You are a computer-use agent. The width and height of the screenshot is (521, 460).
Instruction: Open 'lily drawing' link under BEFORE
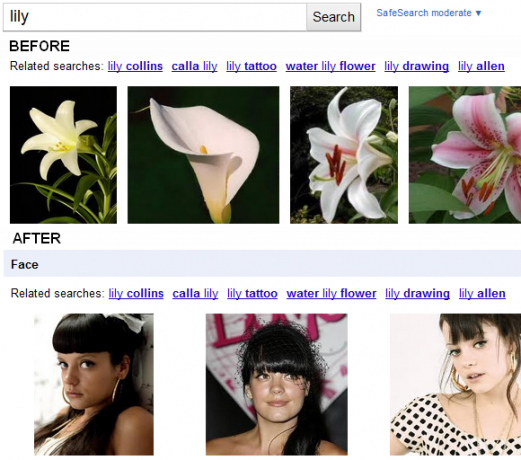[x=416, y=66]
